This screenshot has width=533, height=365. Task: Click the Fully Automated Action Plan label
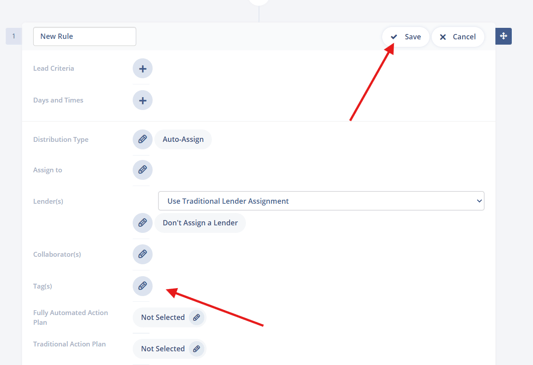[x=70, y=317]
